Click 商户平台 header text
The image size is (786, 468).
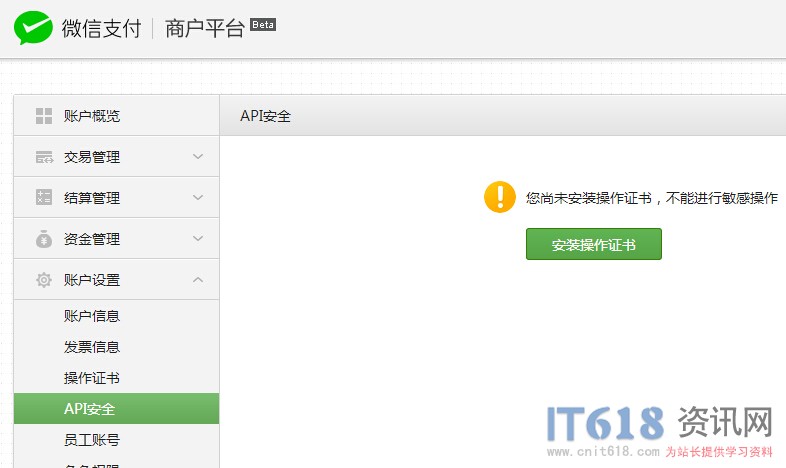point(205,28)
